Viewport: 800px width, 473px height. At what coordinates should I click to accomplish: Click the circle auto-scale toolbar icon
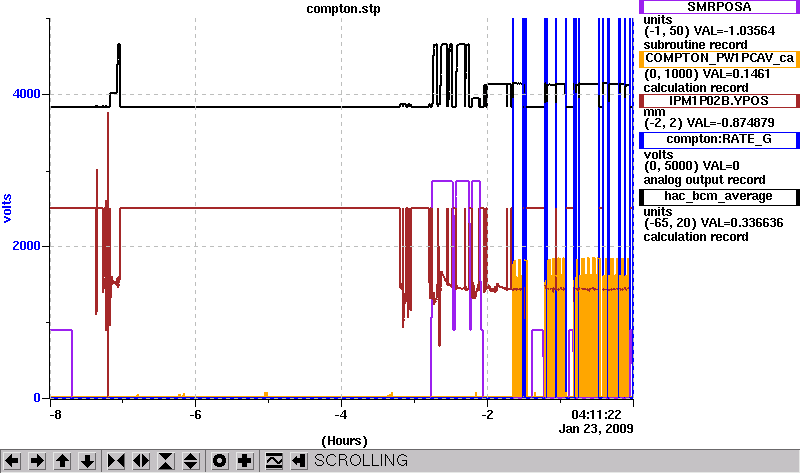coord(219,461)
